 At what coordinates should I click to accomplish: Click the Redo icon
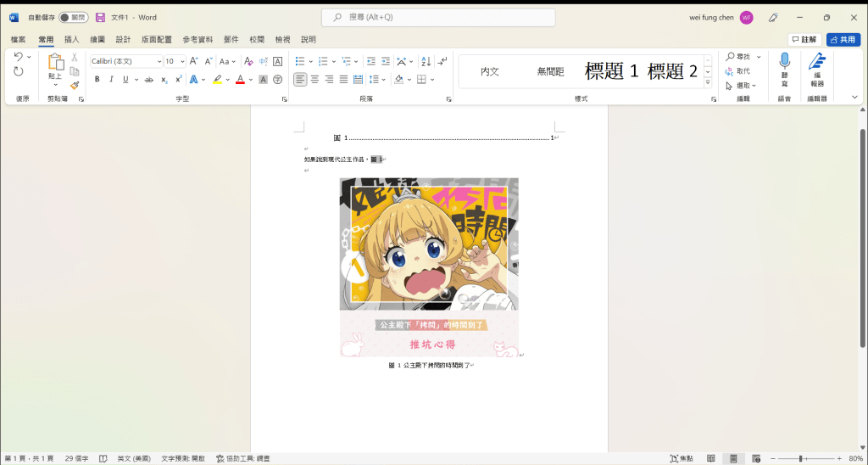coord(19,71)
